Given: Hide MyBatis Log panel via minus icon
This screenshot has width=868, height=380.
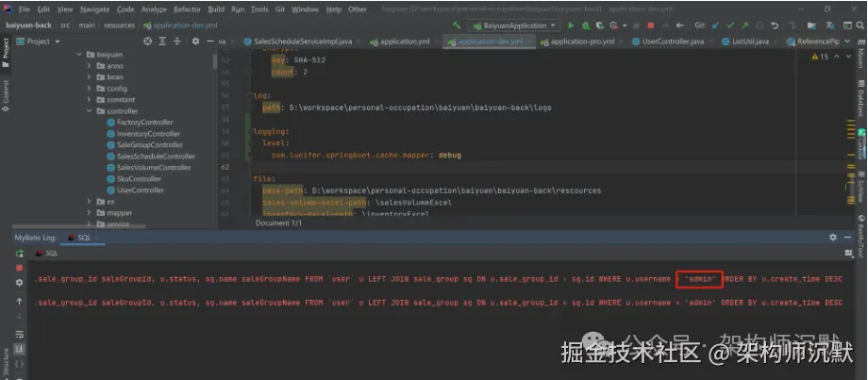Looking at the screenshot, I should (x=847, y=238).
